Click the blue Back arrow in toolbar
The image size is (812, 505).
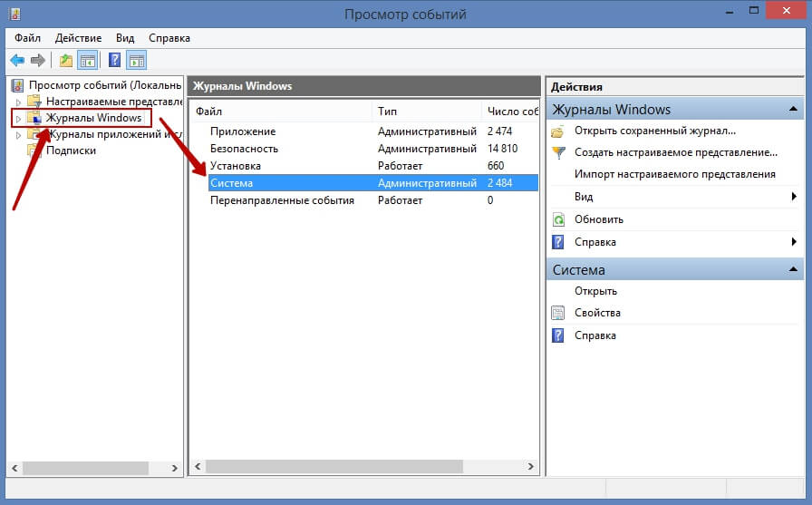[x=16, y=61]
